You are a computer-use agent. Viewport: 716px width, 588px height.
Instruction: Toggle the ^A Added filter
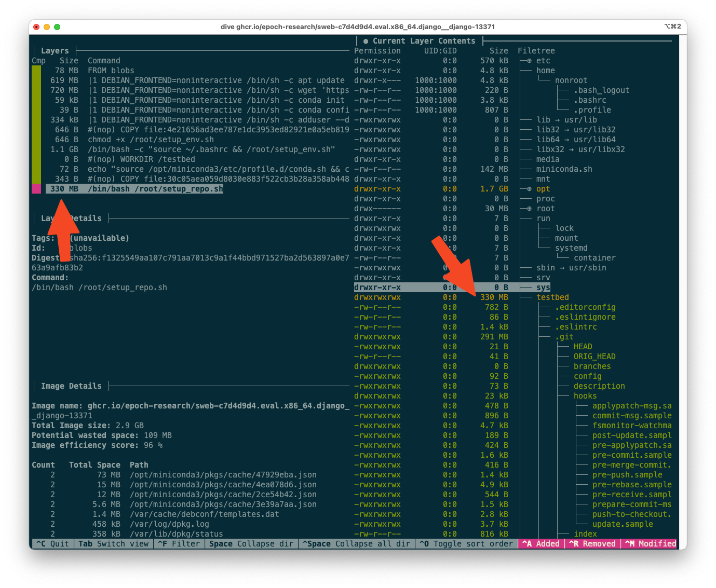(541, 544)
